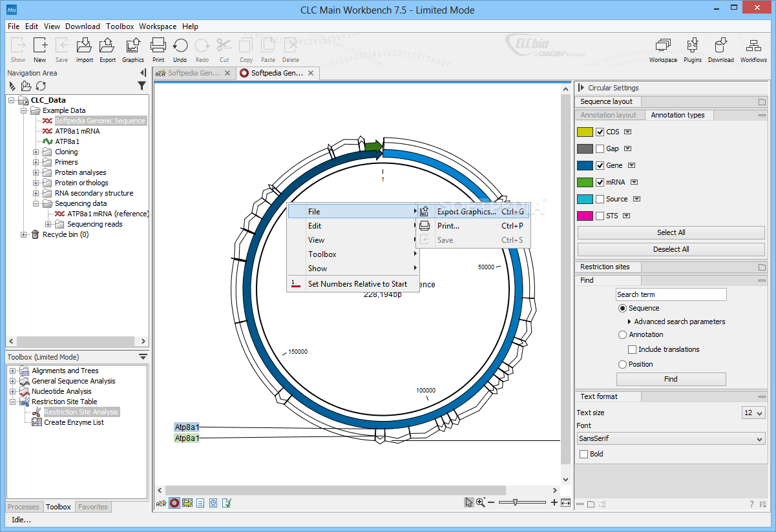Expand the Restriction sites settings panel

(x=762, y=267)
